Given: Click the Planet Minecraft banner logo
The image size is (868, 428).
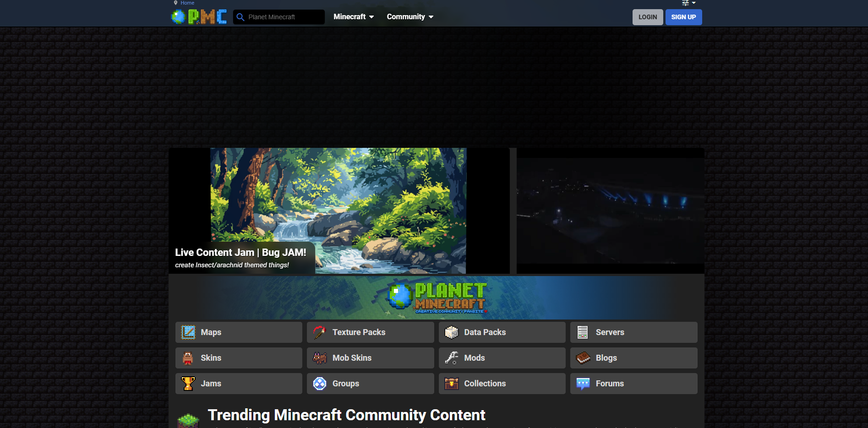Looking at the screenshot, I should tap(436, 297).
